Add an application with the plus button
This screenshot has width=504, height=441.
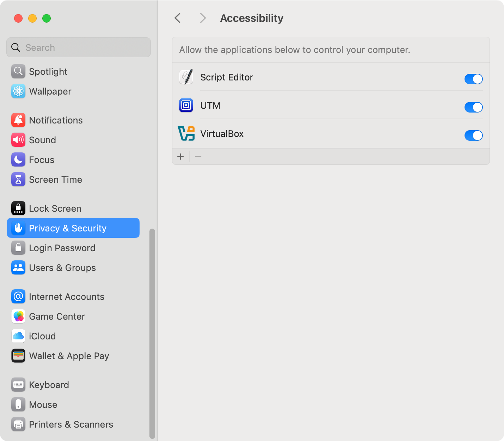tap(180, 156)
